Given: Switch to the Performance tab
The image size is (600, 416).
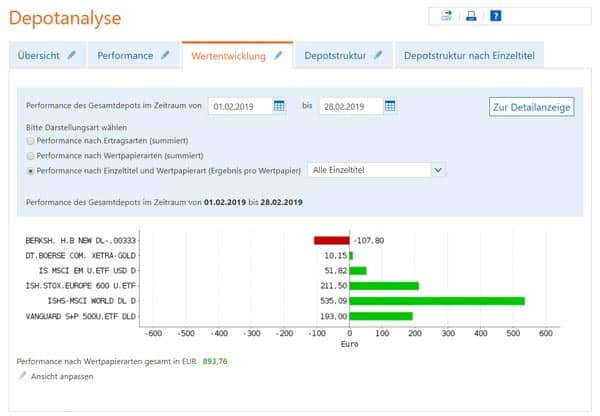Looking at the screenshot, I should [x=134, y=55].
